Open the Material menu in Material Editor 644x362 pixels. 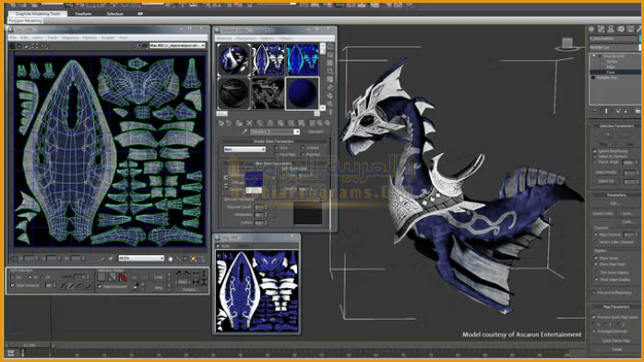224,38
